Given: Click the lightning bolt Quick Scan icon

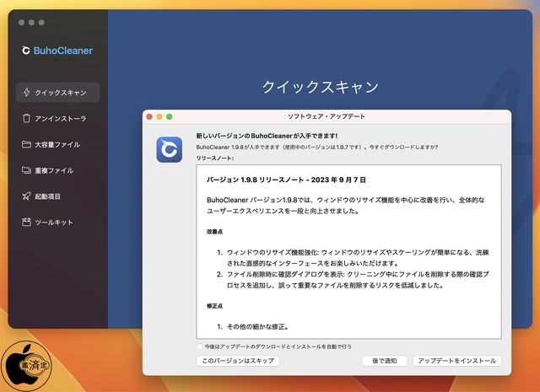Looking at the screenshot, I should pos(26,92).
